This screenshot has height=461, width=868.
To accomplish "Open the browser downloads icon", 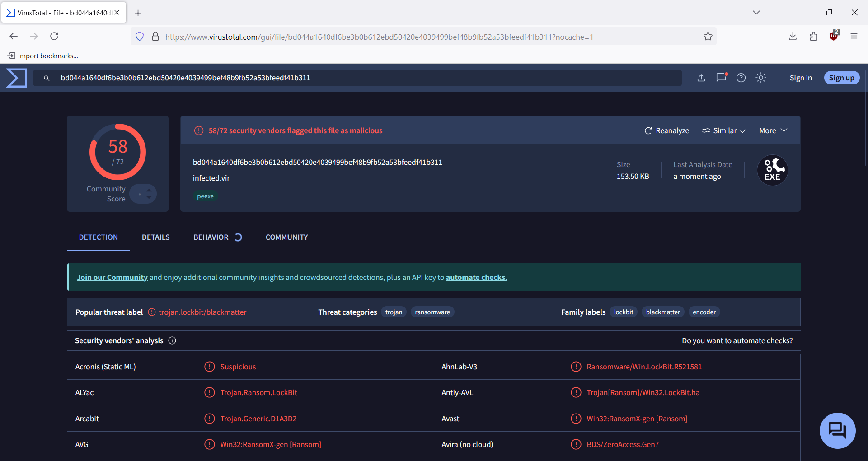I will click(793, 36).
